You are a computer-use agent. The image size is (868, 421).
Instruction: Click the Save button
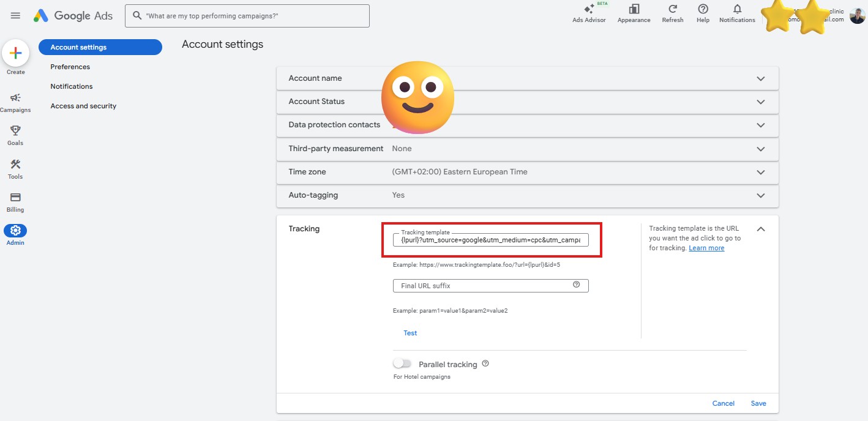point(758,403)
